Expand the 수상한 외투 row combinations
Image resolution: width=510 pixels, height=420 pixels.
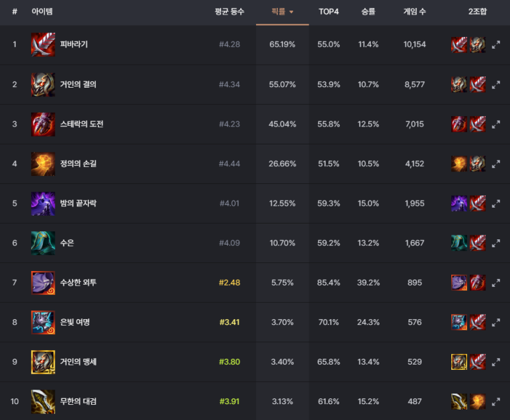pos(495,283)
